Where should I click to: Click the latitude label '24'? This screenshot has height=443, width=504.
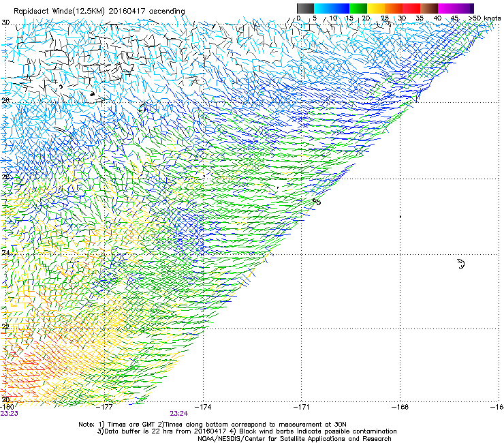(5, 252)
